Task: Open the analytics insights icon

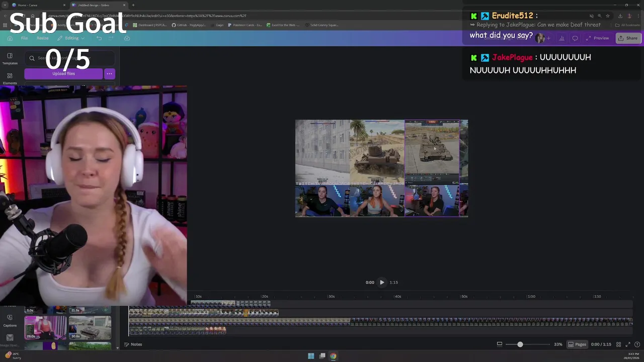Action: click(x=561, y=38)
